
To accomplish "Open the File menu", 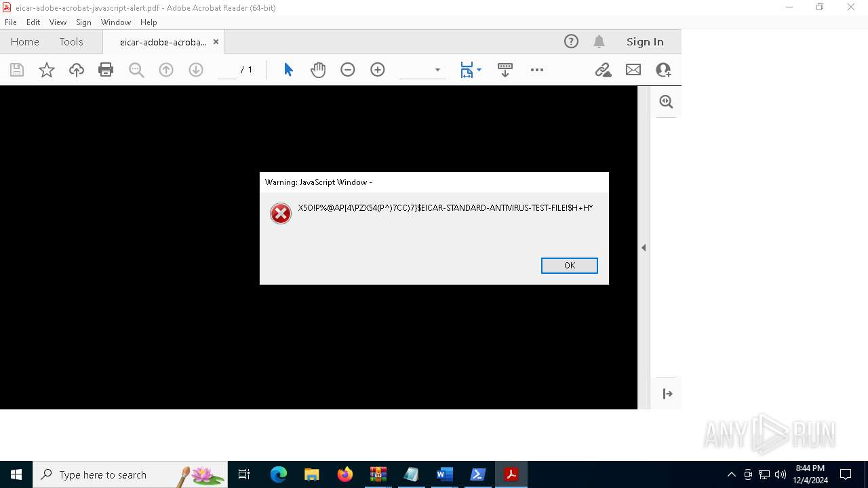I will (10, 22).
